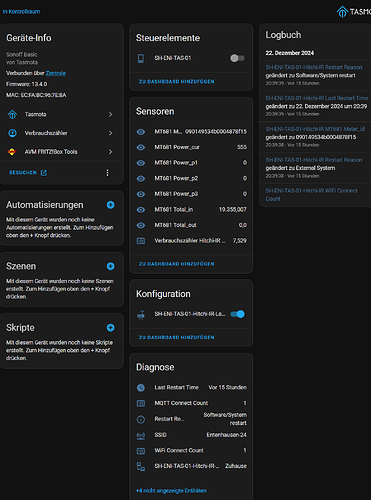Add a scene with the plus icon
371x500 pixels.
point(110,266)
